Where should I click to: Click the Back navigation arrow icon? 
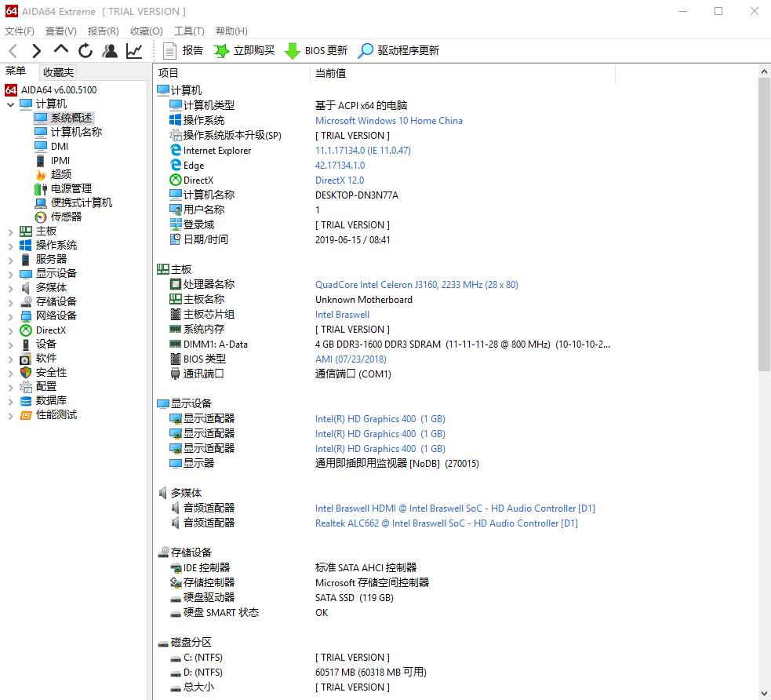coord(13,50)
